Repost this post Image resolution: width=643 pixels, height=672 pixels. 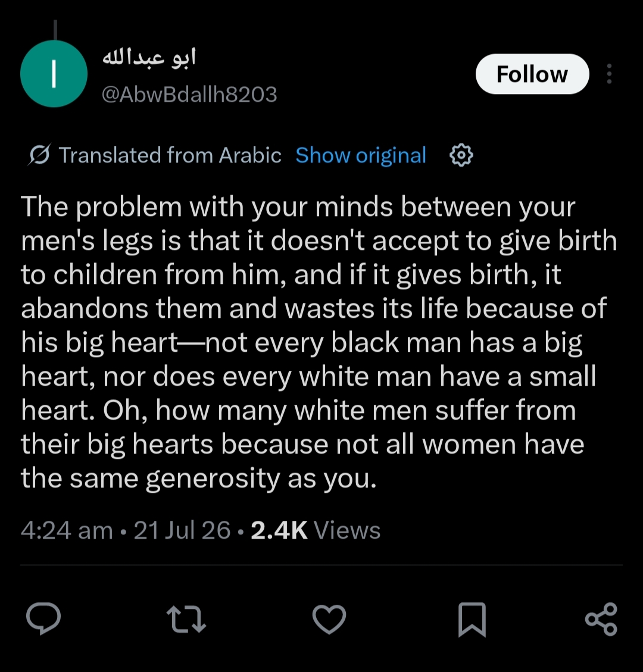pos(186,619)
